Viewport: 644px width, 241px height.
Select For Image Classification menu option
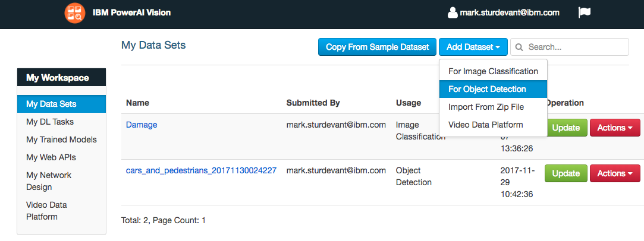tap(493, 71)
